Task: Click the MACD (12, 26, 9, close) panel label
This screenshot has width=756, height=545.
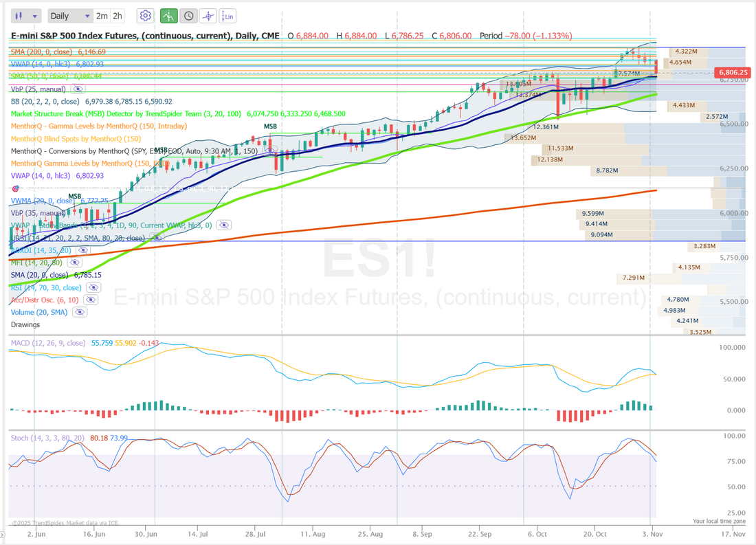Action: point(48,342)
